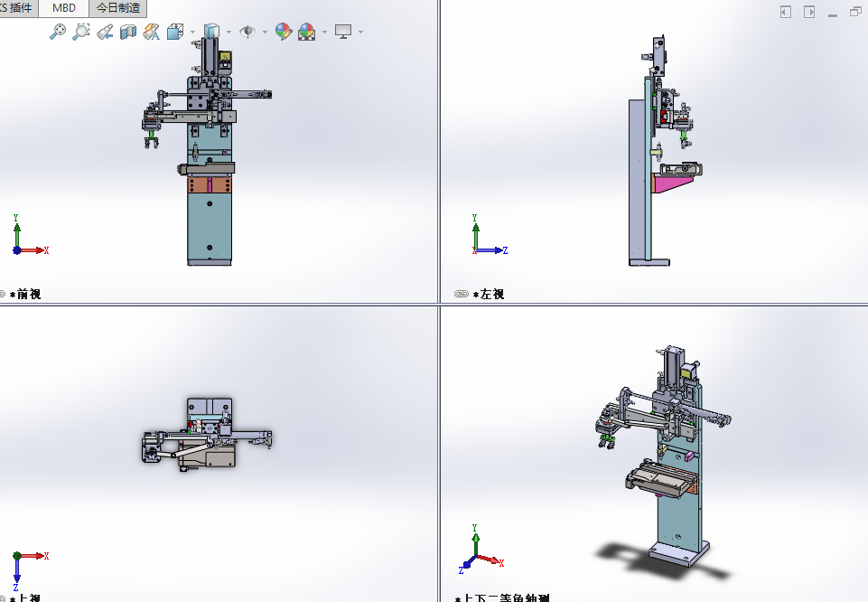Screen dimensions: 868x602
Task: Toggle the view link icon beside *左视
Action: [462, 294]
